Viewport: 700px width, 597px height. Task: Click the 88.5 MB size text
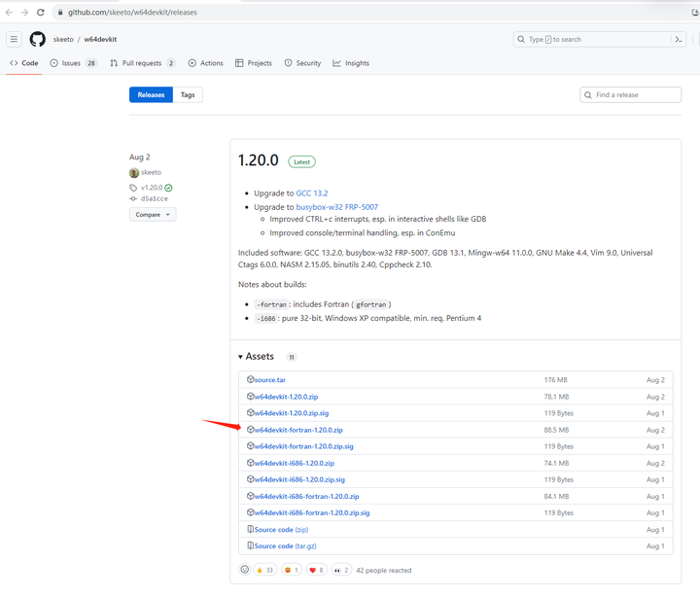coord(556,430)
